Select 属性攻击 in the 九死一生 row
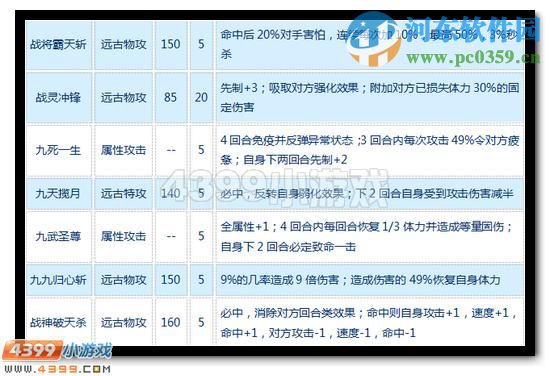 click(x=123, y=150)
